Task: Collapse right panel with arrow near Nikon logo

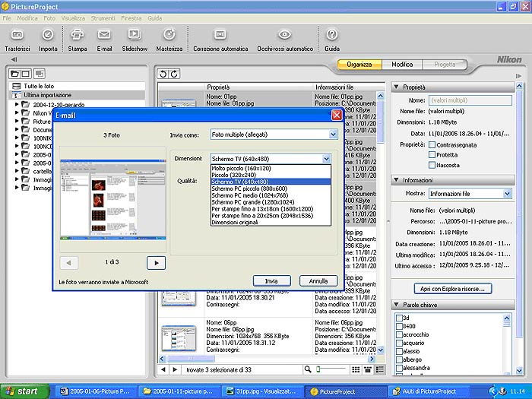Action: 518,76
